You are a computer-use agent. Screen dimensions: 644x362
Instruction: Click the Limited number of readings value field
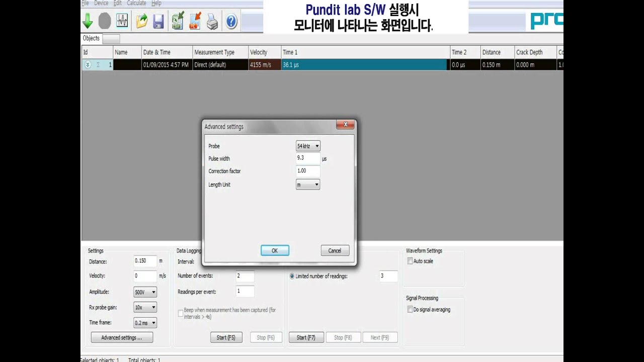pos(388,276)
